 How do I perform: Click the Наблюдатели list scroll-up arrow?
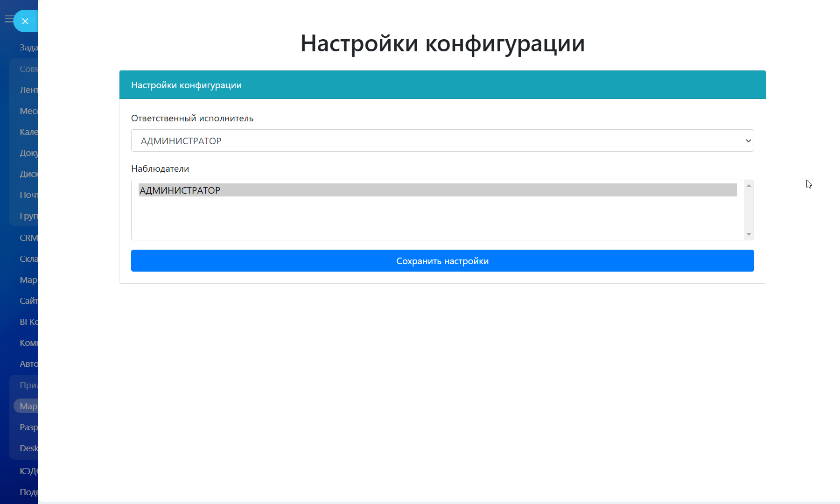tap(749, 186)
